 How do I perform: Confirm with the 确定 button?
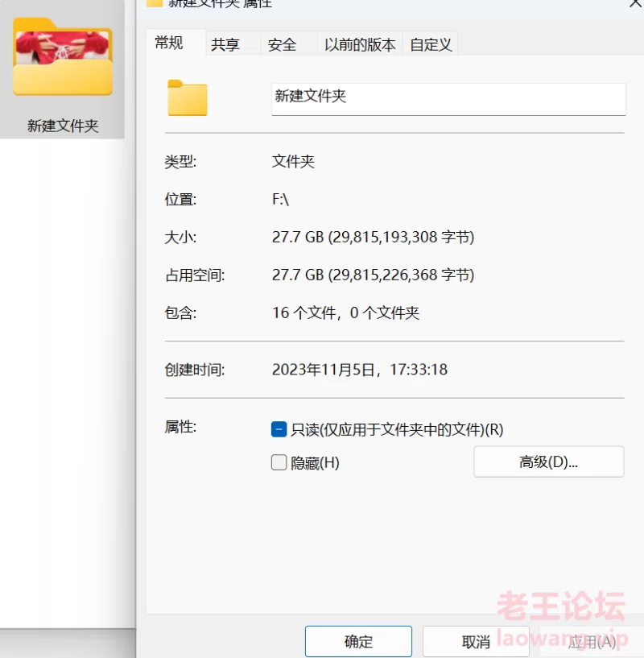(358, 641)
